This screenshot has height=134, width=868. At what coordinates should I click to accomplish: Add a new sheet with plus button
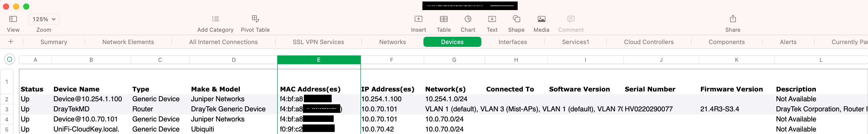point(11,41)
